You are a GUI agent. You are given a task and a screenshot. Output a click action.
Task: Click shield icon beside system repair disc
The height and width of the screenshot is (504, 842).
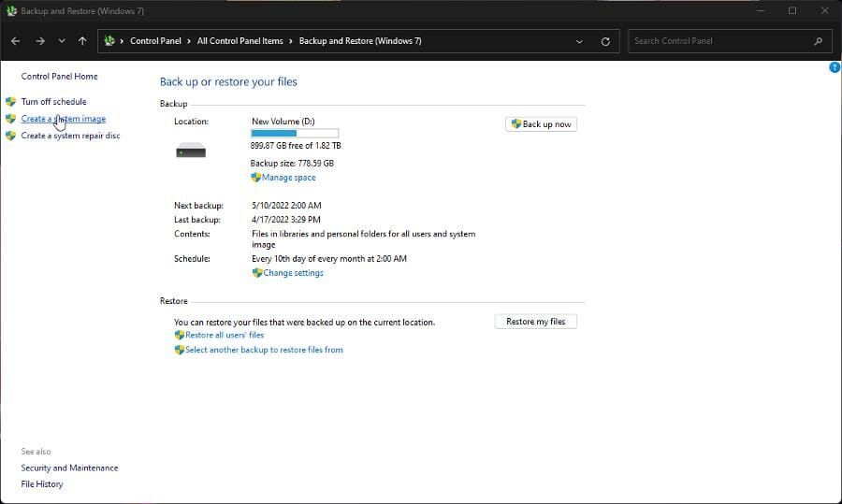click(10, 136)
